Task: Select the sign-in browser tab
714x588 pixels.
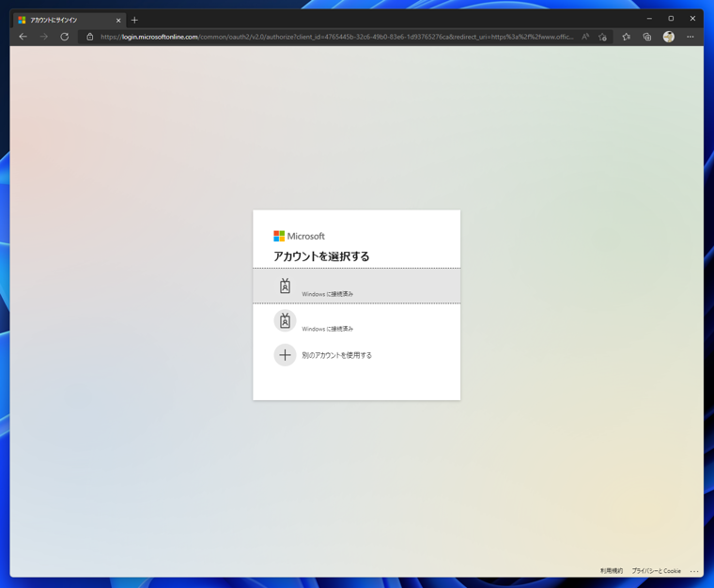Action: 70,20
